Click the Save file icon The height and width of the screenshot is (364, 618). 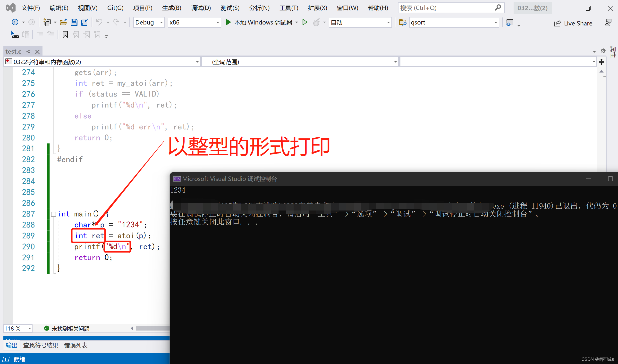[x=74, y=23]
